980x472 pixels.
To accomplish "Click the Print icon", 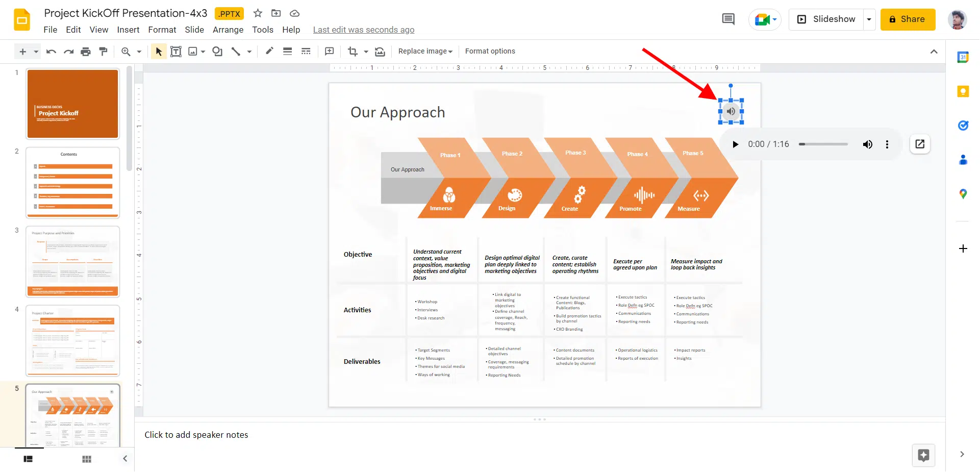I will pos(86,52).
